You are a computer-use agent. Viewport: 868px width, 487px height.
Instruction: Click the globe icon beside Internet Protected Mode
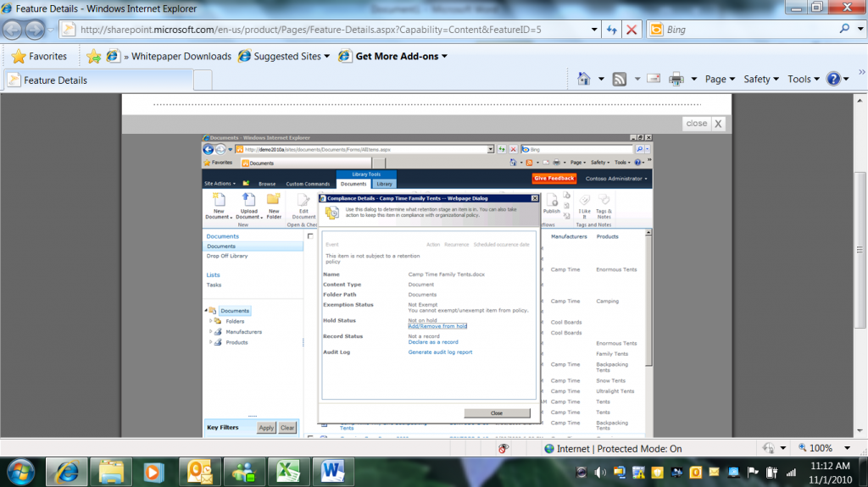click(549, 449)
